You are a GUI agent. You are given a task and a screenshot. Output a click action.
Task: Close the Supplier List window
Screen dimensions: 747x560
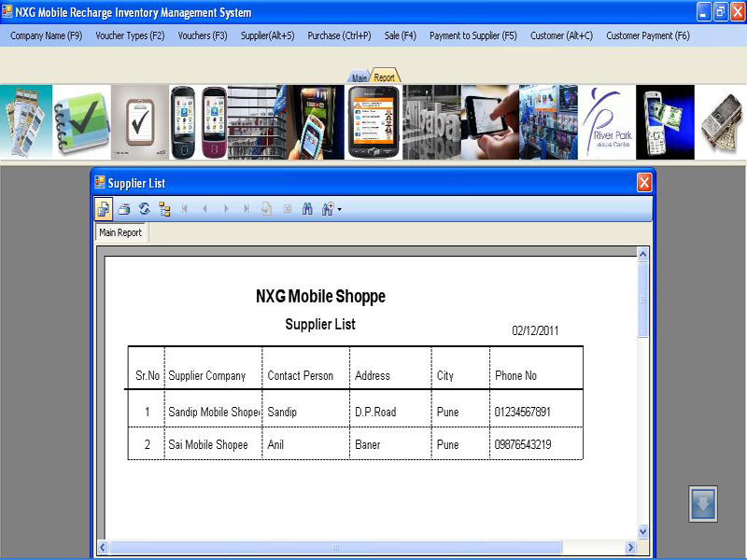pyautogui.click(x=644, y=182)
